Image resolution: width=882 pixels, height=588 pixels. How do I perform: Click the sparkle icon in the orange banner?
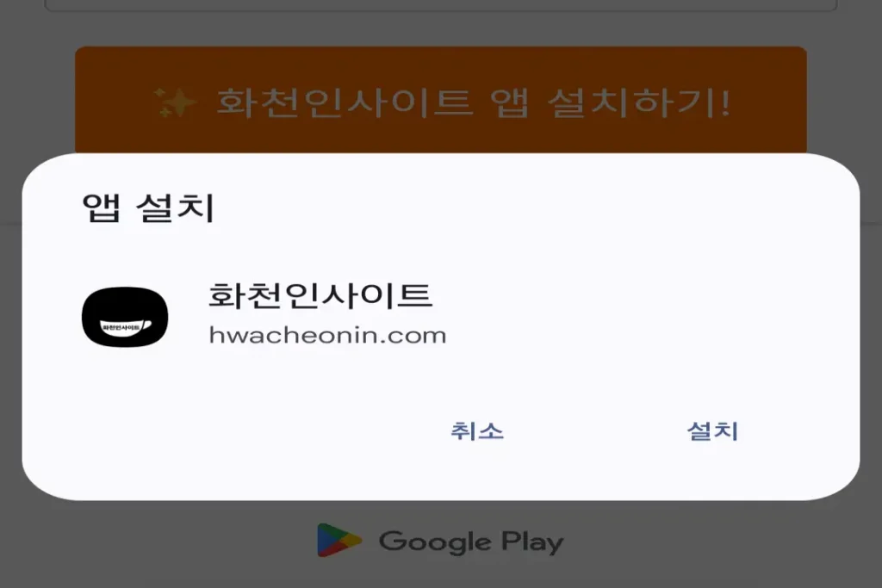(x=175, y=102)
